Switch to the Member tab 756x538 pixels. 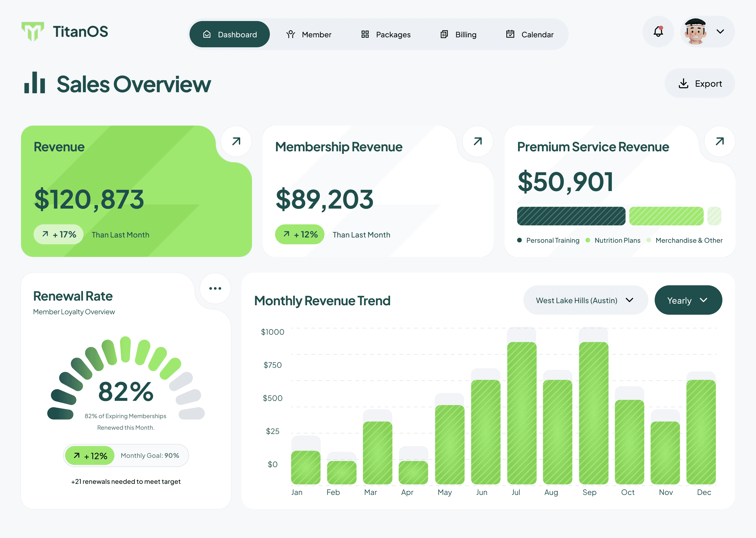(308, 34)
